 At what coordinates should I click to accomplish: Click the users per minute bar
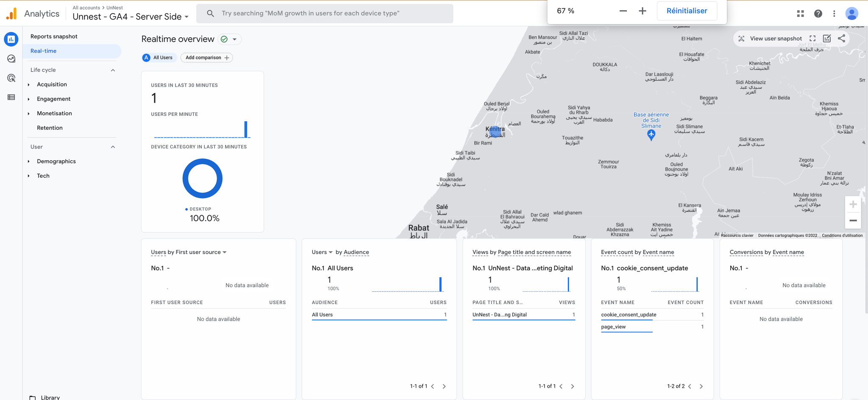pos(246,129)
